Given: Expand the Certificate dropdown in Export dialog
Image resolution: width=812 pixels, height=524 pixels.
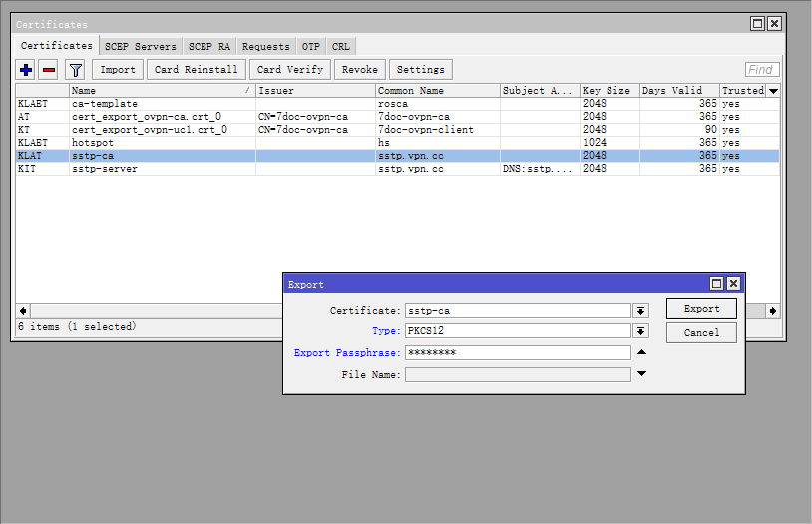Looking at the screenshot, I should pyautogui.click(x=641, y=311).
